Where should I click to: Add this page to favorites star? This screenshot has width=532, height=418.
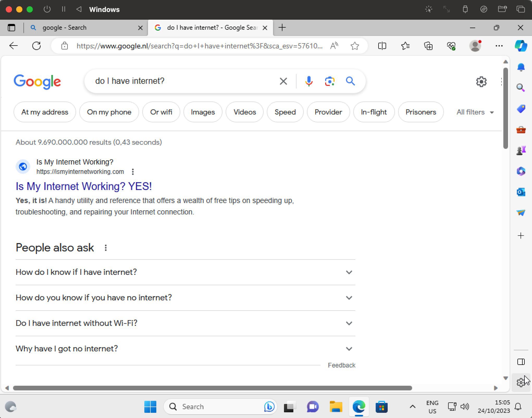coord(355,46)
